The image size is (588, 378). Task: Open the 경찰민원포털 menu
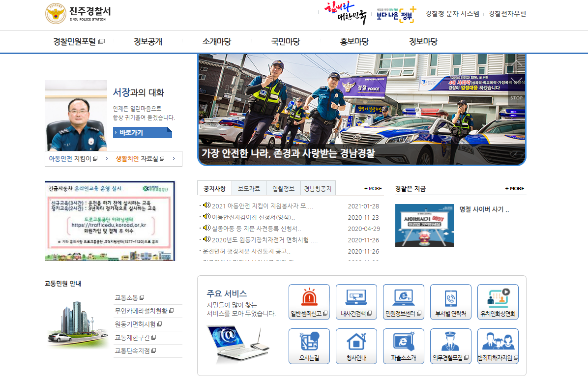[x=79, y=42]
